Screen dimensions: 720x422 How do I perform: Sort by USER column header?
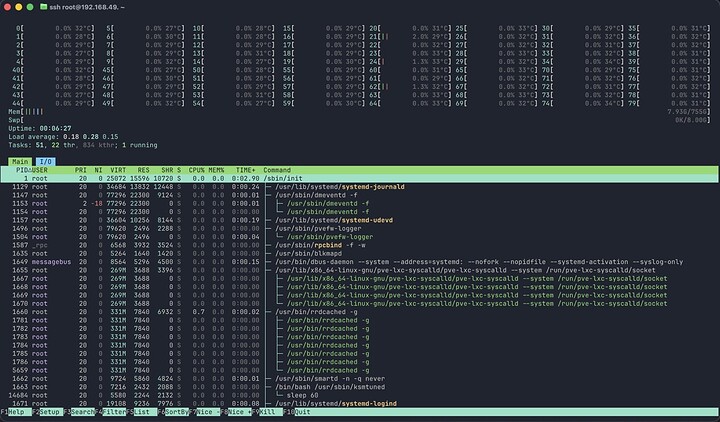(x=40, y=170)
